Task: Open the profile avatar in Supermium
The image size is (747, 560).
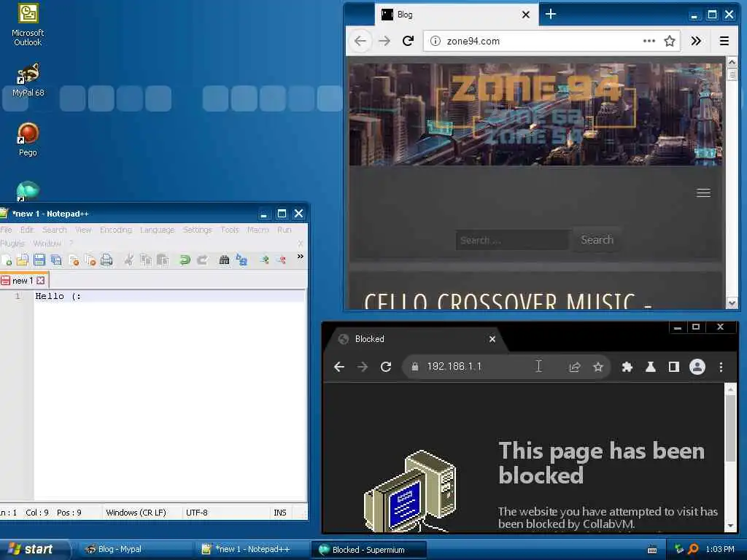Action: coord(697,367)
